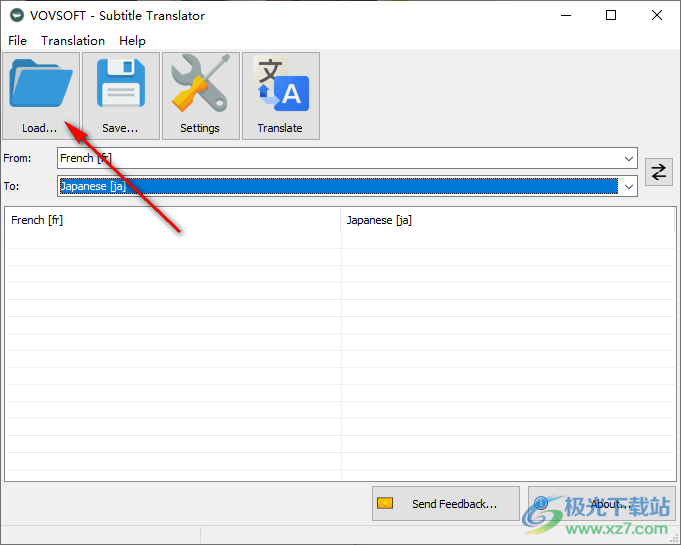Close the Subtitle Translator window
The width and height of the screenshot is (681, 545).
pyautogui.click(x=657, y=16)
